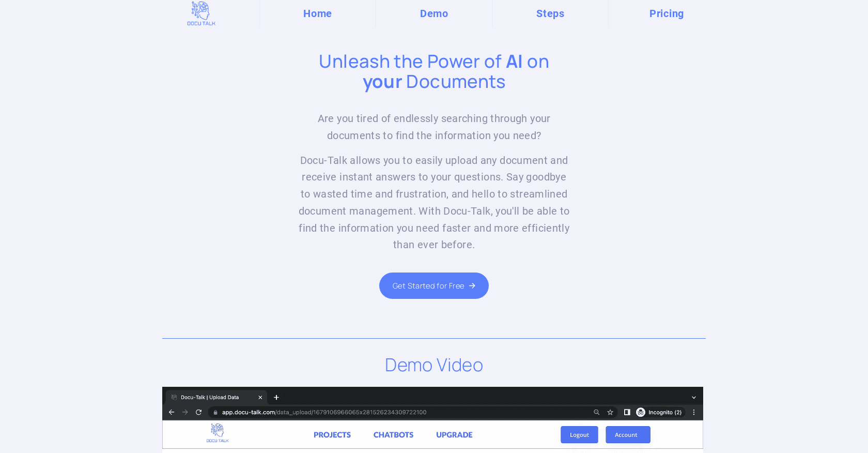The width and height of the screenshot is (868, 453).
Task: Click the padlock icon in address bar
Action: click(x=215, y=412)
